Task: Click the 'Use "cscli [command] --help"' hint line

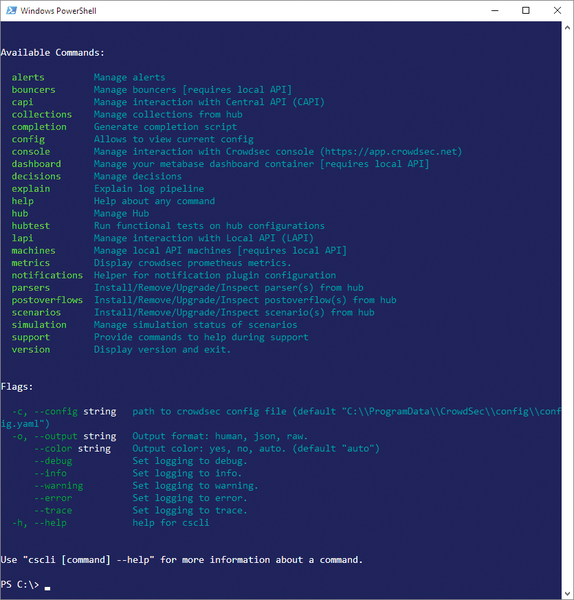Action: tap(181, 560)
